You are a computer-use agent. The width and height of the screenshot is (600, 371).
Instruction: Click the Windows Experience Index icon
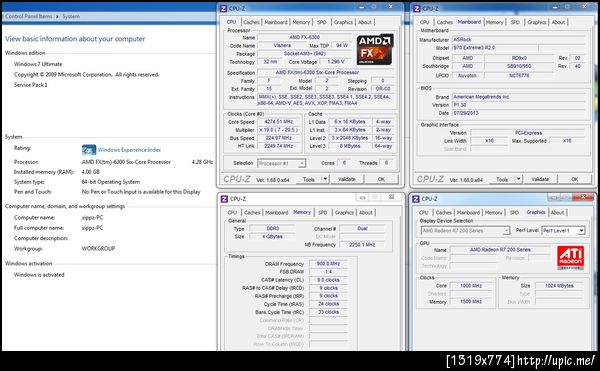tap(89, 150)
